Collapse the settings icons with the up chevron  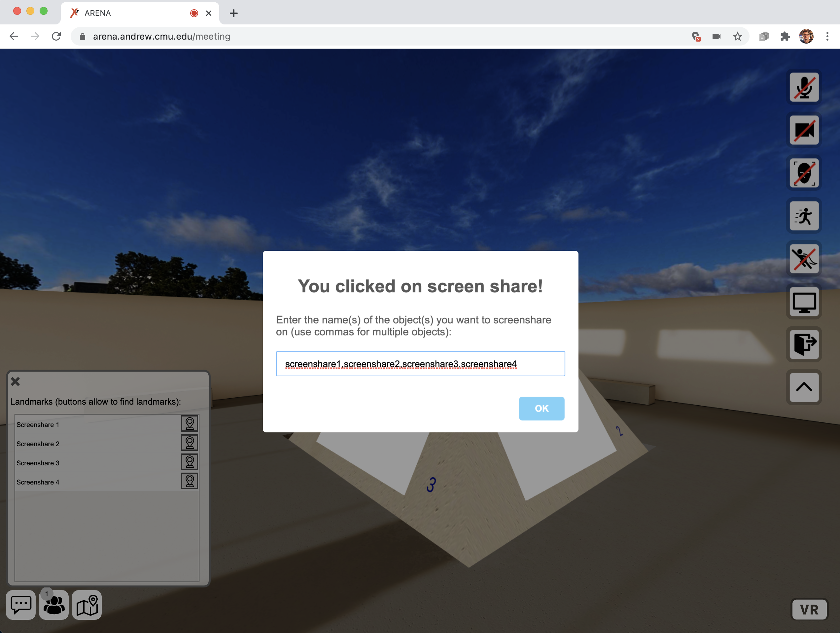(x=804, y=387)
